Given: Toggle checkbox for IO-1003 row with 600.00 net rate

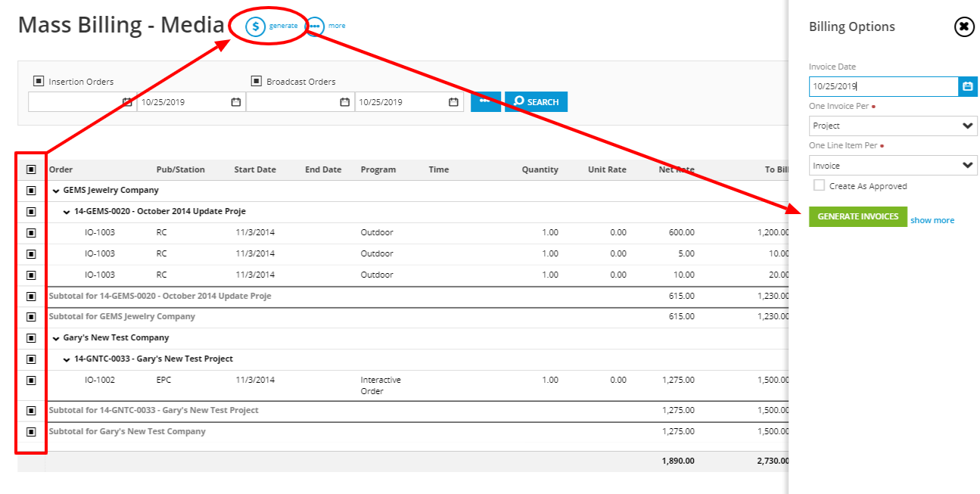Looking at the screenshot, I should 31,233.
